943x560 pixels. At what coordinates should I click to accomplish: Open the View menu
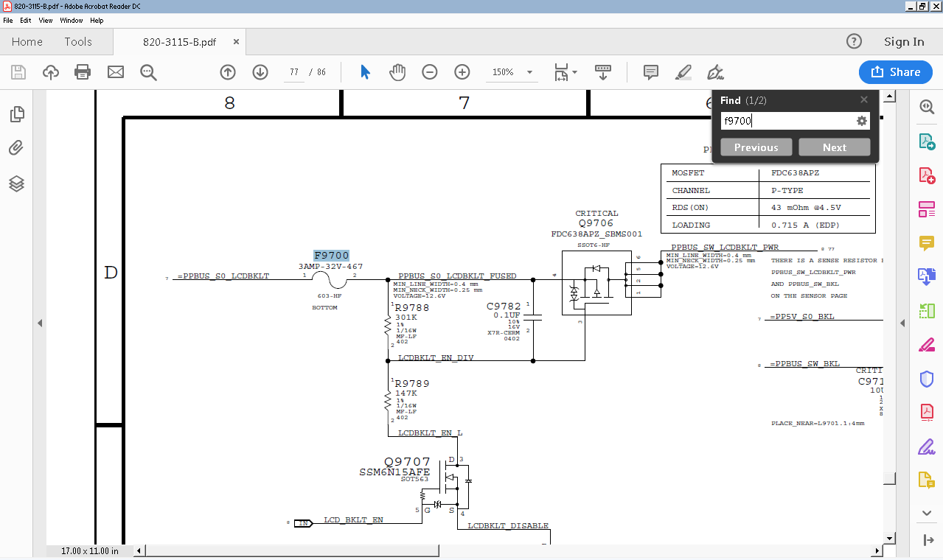coord(46,21)
